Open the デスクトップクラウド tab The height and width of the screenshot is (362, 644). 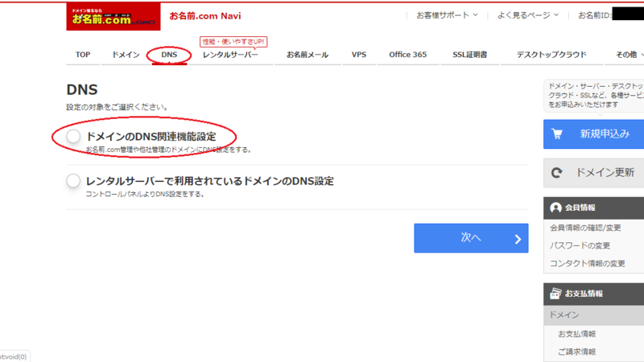(x=551, y=55)
